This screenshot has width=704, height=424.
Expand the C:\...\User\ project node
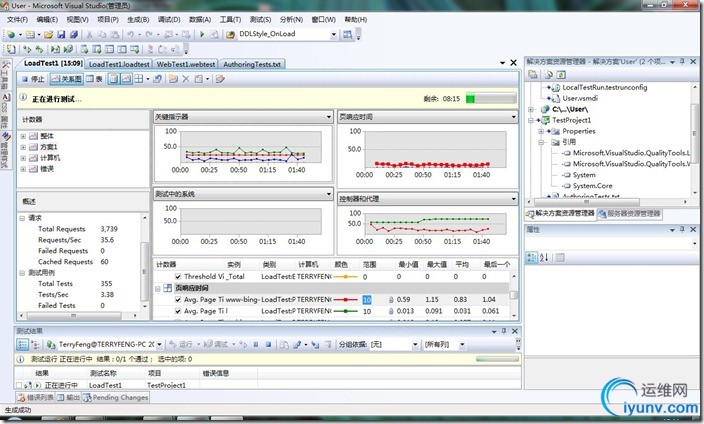click(x=531, y=109)
